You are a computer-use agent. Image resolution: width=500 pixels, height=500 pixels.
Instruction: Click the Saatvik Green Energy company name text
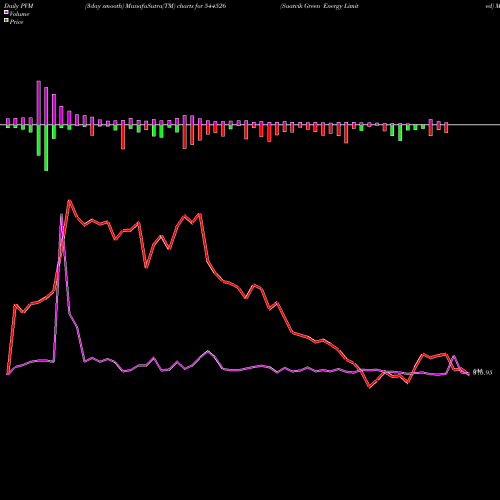[x=319, y=6]
